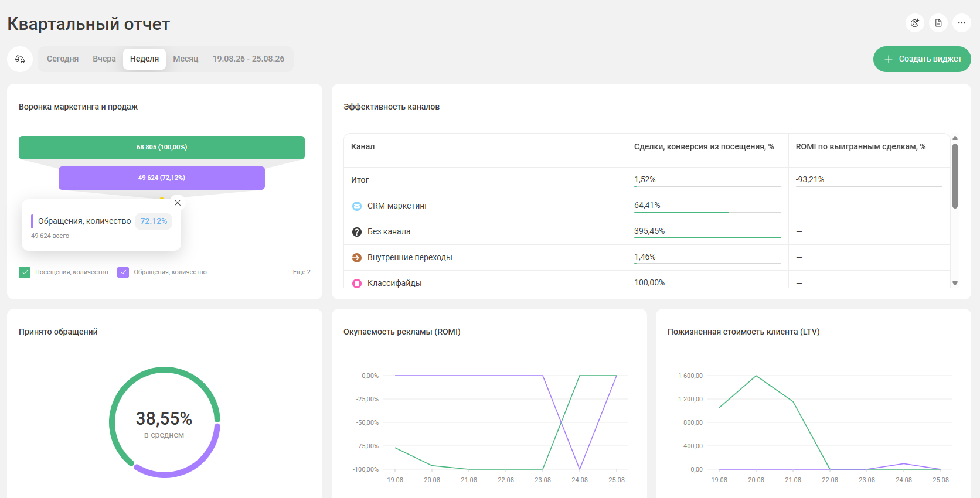
Task: Open the three-dots more options menu
Action: pos(962,23)
